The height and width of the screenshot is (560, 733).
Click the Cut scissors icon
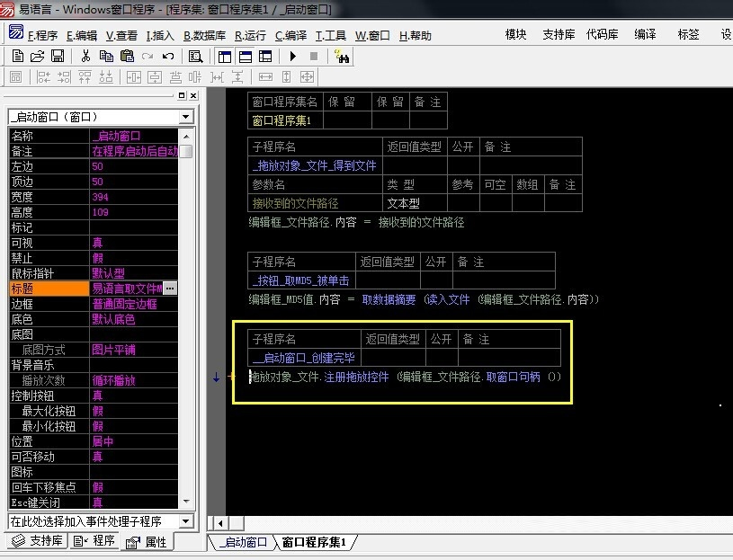[x=85, y=57]
